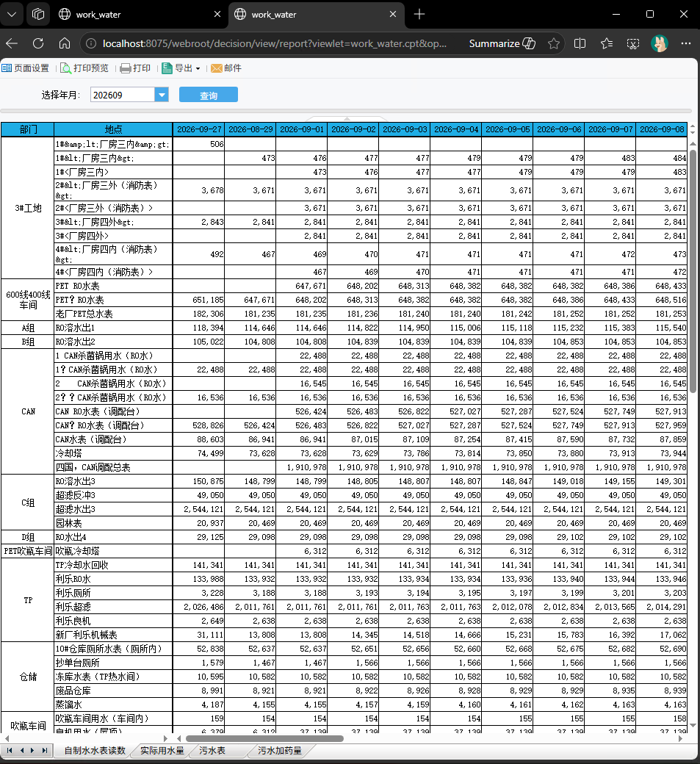Add this page to favorites star

click(553, 43)
